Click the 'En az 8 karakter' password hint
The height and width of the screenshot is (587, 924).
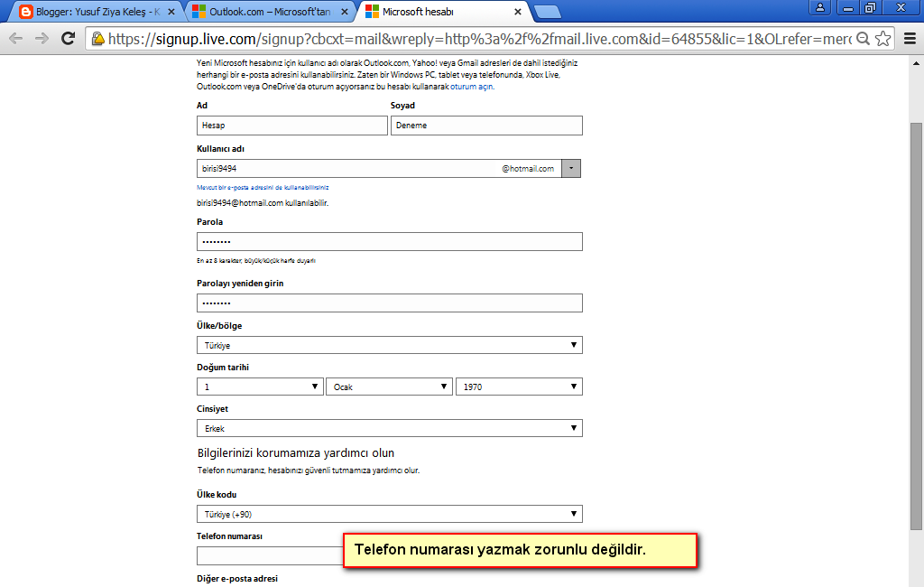(x=256, y=261)
